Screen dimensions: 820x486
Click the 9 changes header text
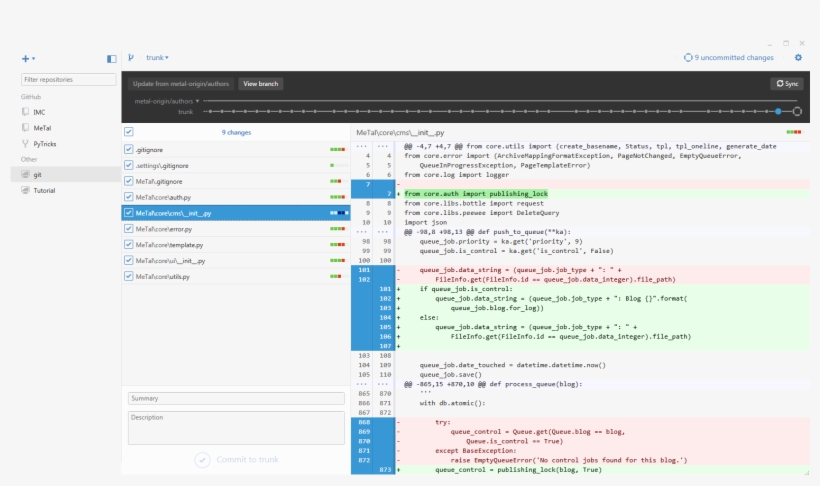(x=236, y=132)
